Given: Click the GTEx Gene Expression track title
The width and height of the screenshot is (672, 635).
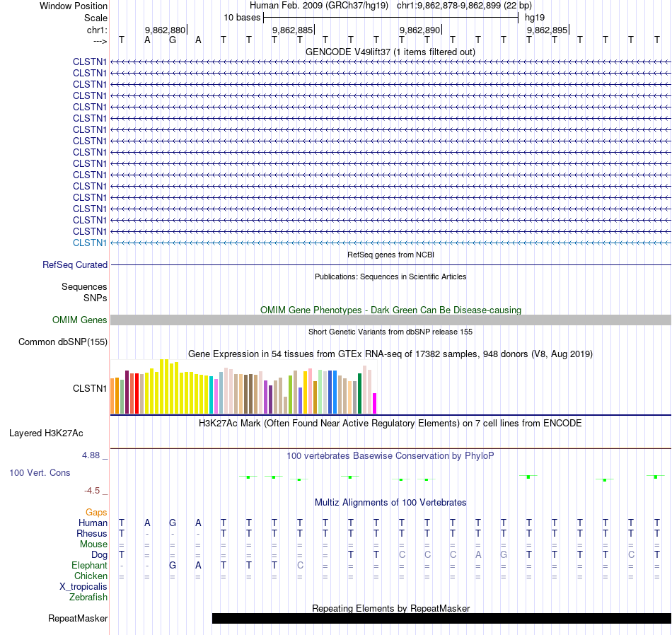Looking at the screenshot, I should 390,354.
